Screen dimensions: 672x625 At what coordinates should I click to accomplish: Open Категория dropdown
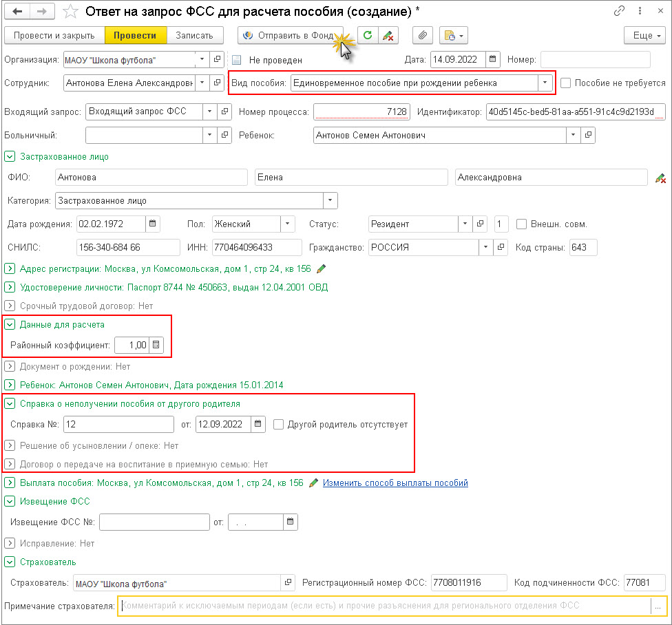point(330,200)
